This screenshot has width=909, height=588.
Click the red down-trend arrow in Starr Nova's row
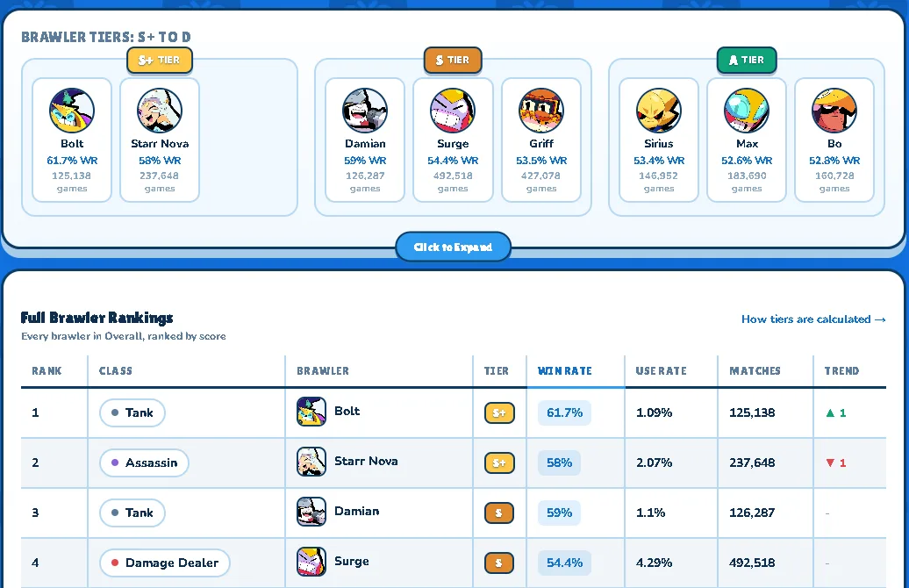830,463
